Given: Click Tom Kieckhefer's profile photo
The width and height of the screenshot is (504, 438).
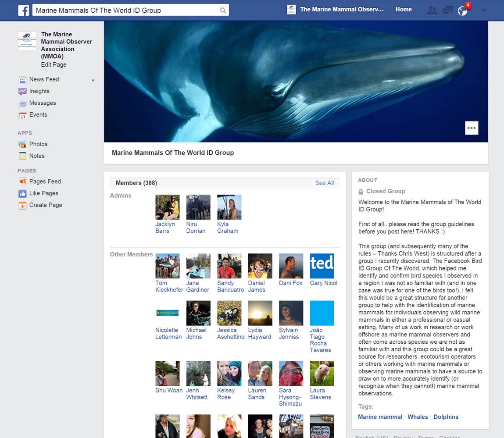Looking at the screenshot, I should (x=168, y=266).
